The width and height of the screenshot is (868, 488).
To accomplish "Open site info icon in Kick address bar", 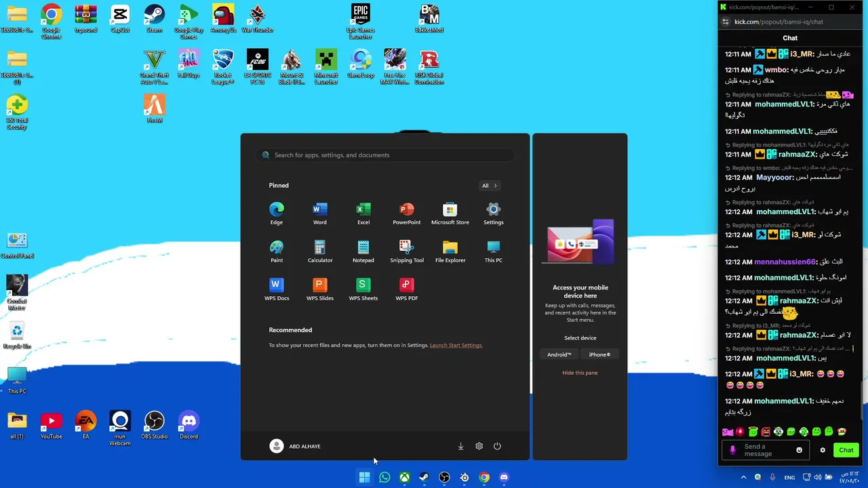I will 726,22.
